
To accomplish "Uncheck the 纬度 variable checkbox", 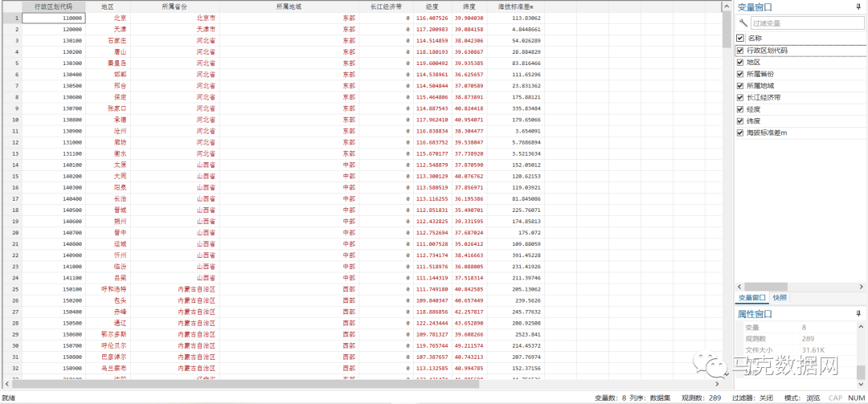I will [x=740, y=120].
